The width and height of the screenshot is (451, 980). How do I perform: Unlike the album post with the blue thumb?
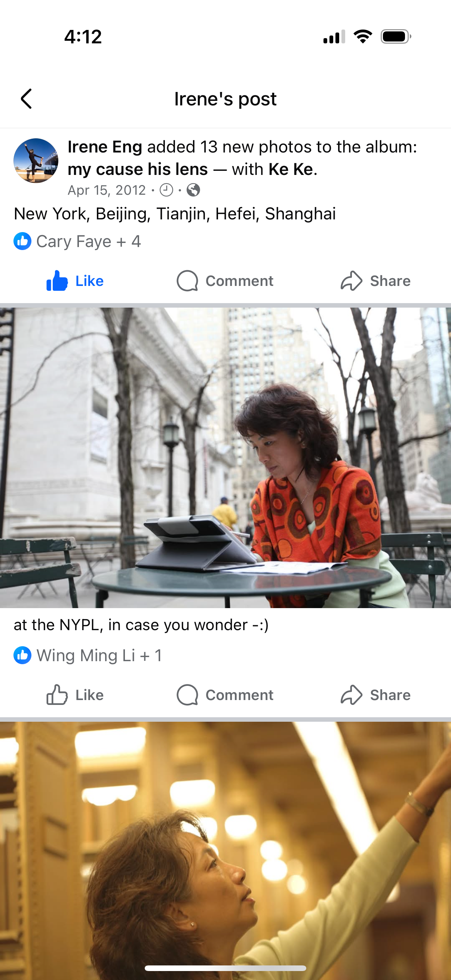[57, 281]
